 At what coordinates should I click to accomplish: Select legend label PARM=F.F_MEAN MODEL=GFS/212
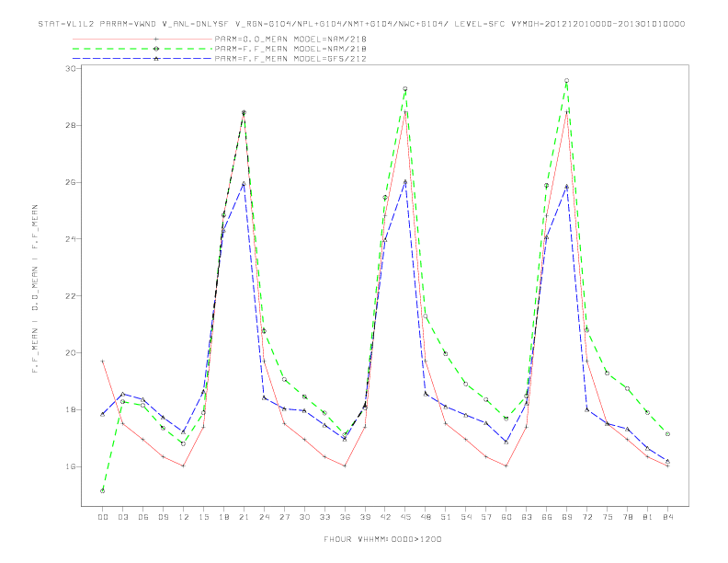coord(290,59)
